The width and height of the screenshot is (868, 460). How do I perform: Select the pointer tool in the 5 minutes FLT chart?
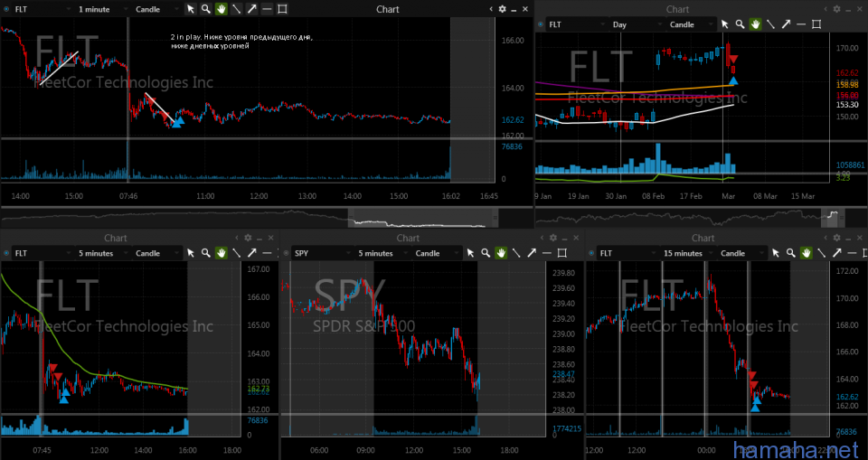191,253
